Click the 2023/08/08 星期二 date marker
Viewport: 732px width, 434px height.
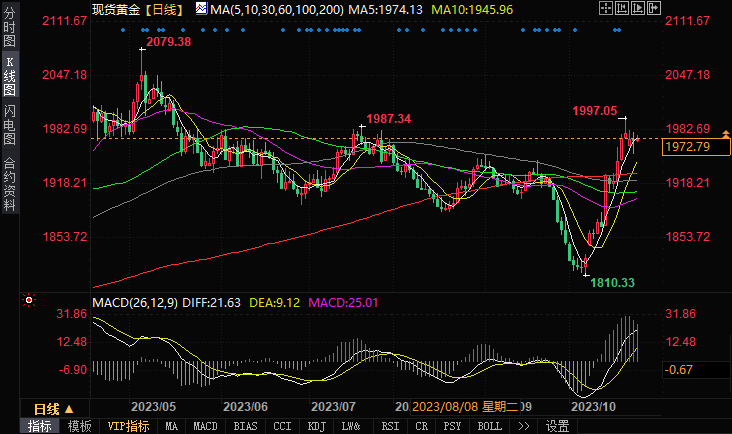(x=465, y=406)
